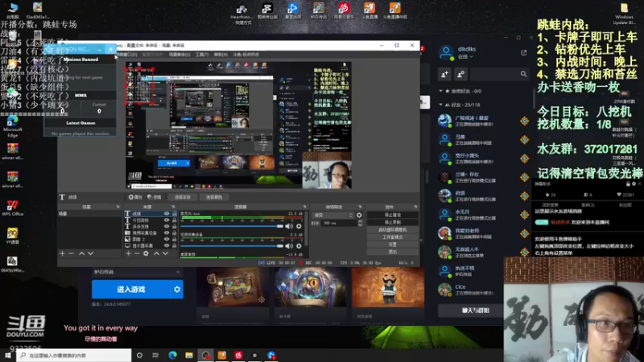Viewport: 644px width, 362px height.
Task: Click 启动虚拟摄像机 virtual camera button
Action: tap(392, 229)
